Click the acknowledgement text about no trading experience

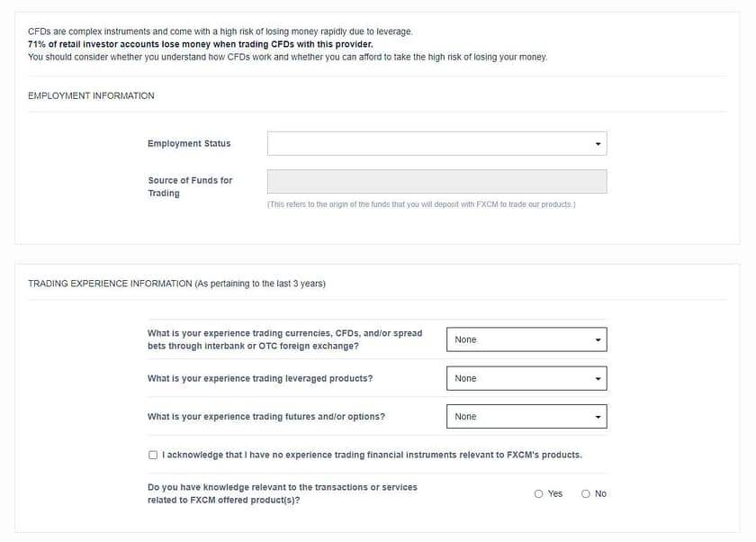tap(372, 455)
